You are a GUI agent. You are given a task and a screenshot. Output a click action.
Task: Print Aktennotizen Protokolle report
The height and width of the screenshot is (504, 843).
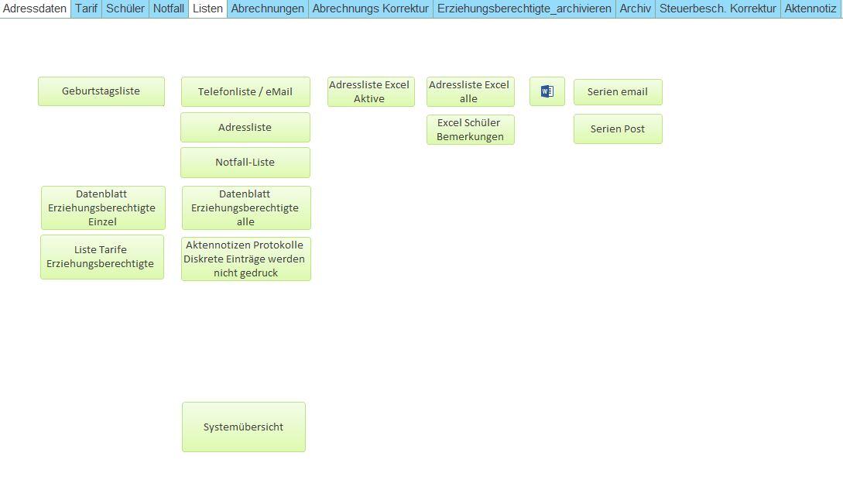(x=245, y=259)
